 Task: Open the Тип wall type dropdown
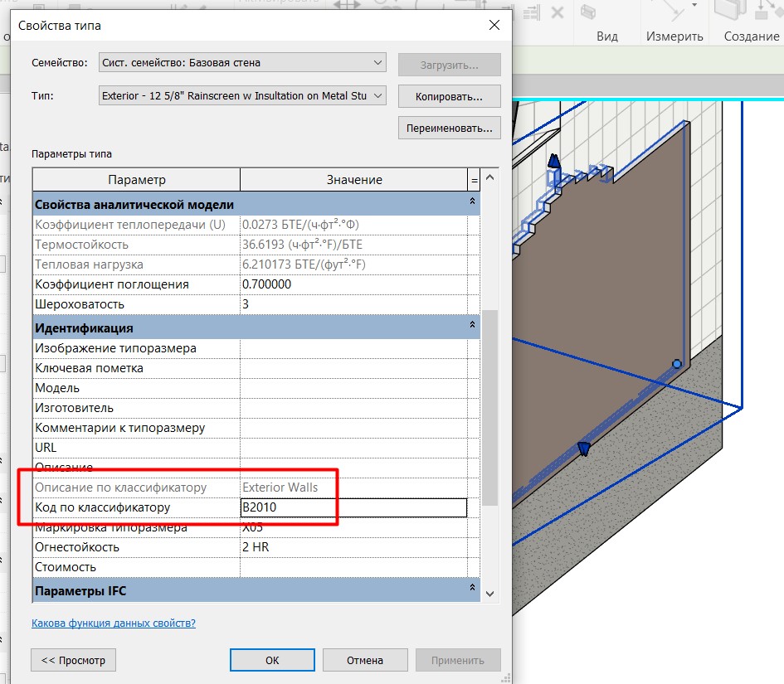(x=242, y=95)
